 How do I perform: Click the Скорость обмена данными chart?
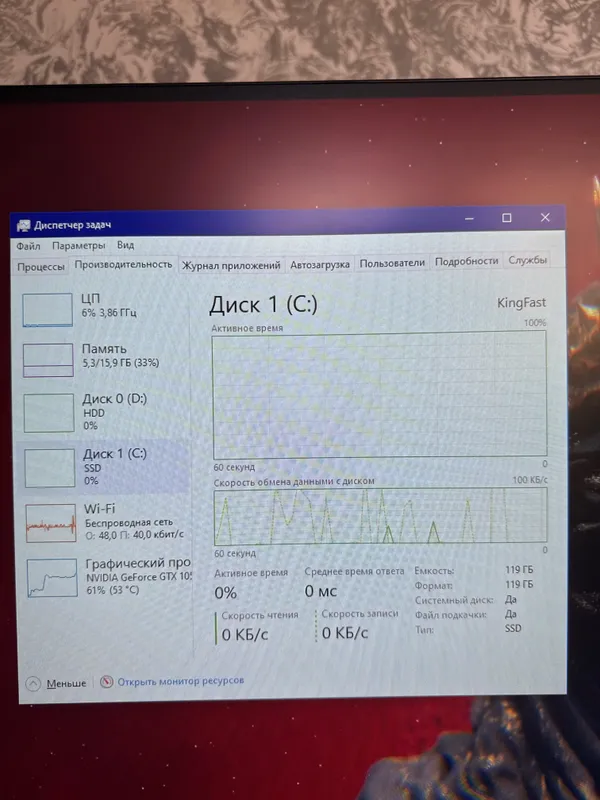click(381, 516)
